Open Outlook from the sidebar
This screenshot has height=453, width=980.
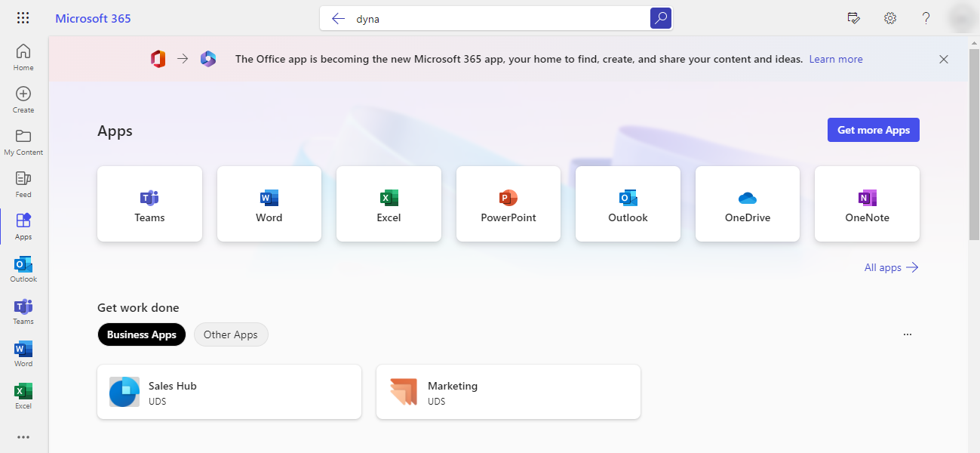tap(23, 269)
